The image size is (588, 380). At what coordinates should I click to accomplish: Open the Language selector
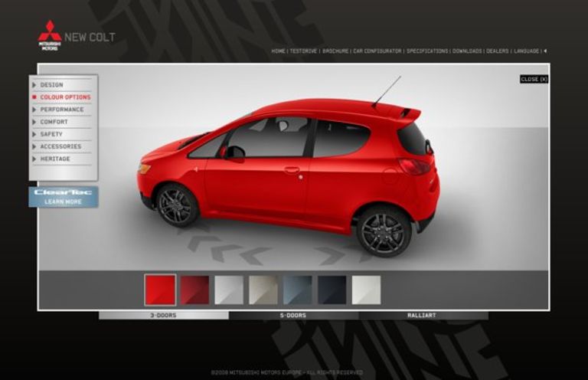coord(526,51)
